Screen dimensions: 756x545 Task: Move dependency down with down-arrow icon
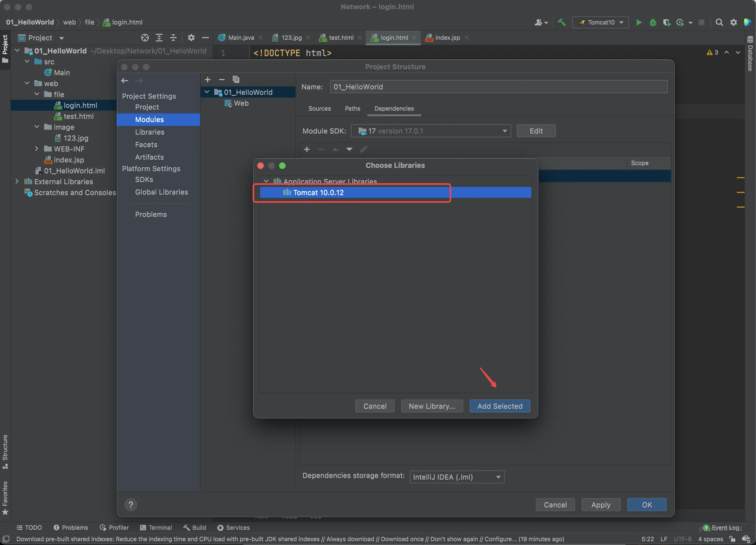349,149
